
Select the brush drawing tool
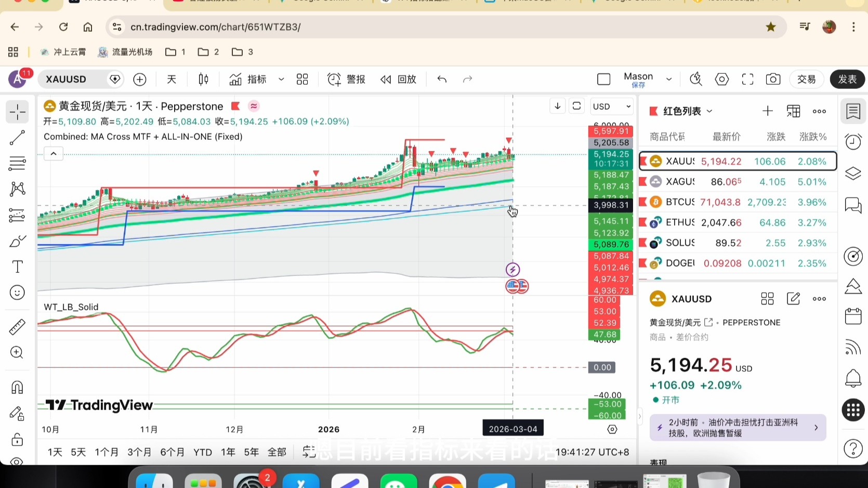[17, 241]
